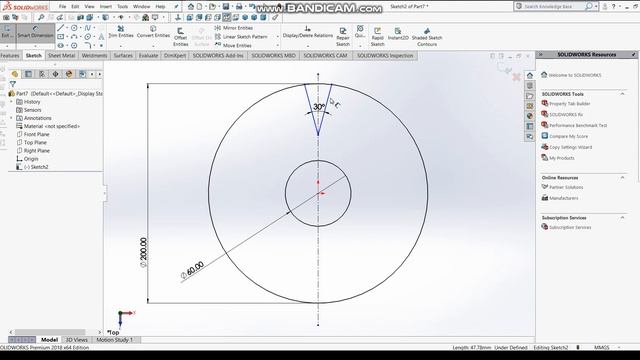The height and width of the screenshot is (360, 640).
Task: Click the Print icon in top toolbar
Action: (239, 7)
